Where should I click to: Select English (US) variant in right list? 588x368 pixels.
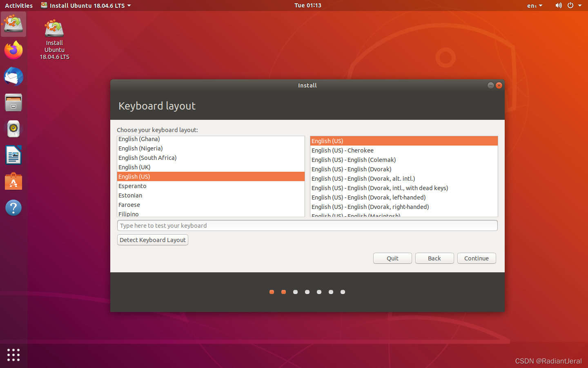coord(404,141)
